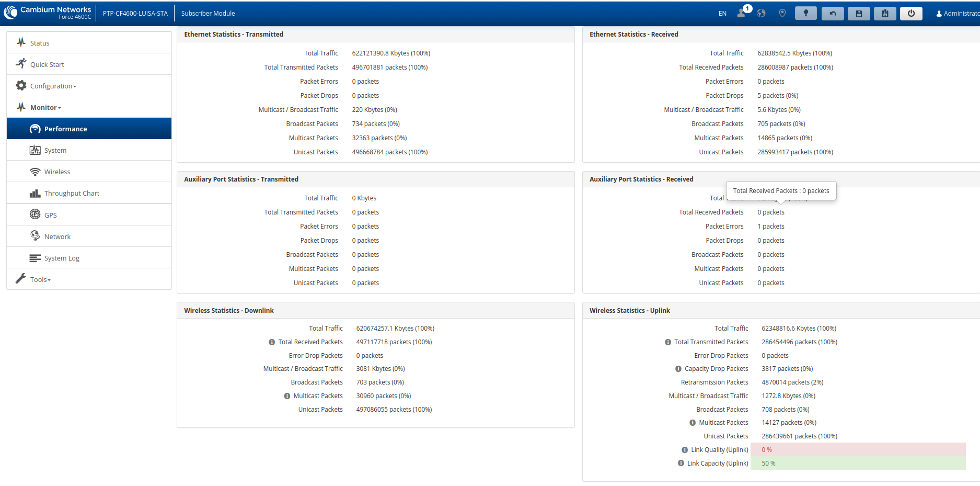Click the Cambium Networks logo
This screenshot has height=486, width=980.
tap(48, 13)
